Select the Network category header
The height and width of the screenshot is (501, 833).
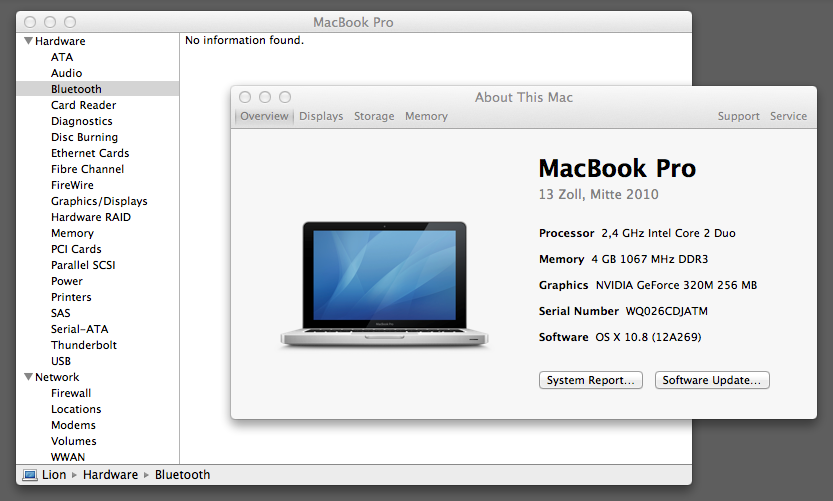pos(57,377)
